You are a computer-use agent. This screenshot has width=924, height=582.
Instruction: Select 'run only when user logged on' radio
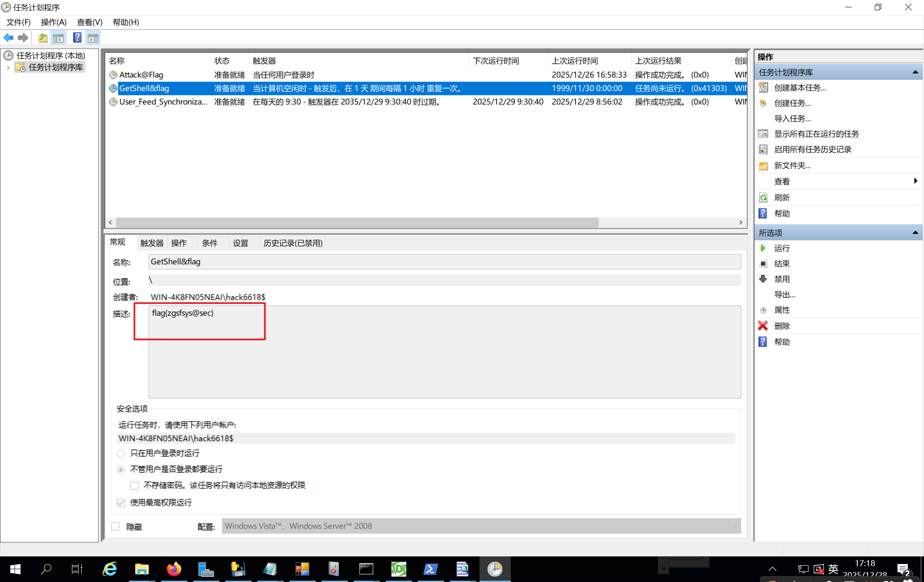(x=121, y=453)
